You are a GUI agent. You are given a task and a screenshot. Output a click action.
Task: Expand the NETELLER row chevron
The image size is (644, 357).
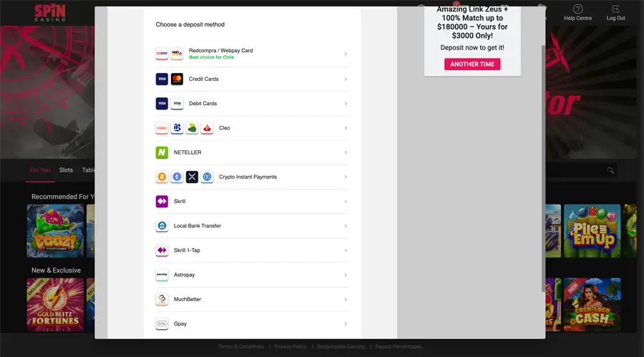point(346,152)
